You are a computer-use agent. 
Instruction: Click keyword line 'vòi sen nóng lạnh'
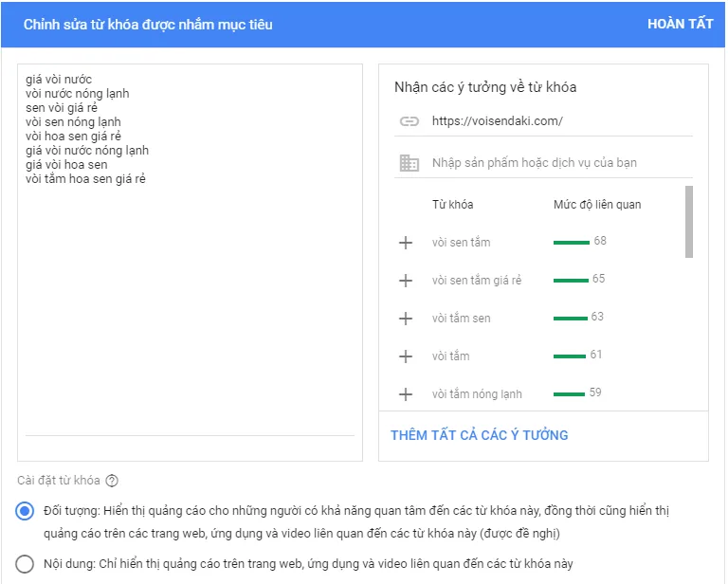(x=73, y=122)
